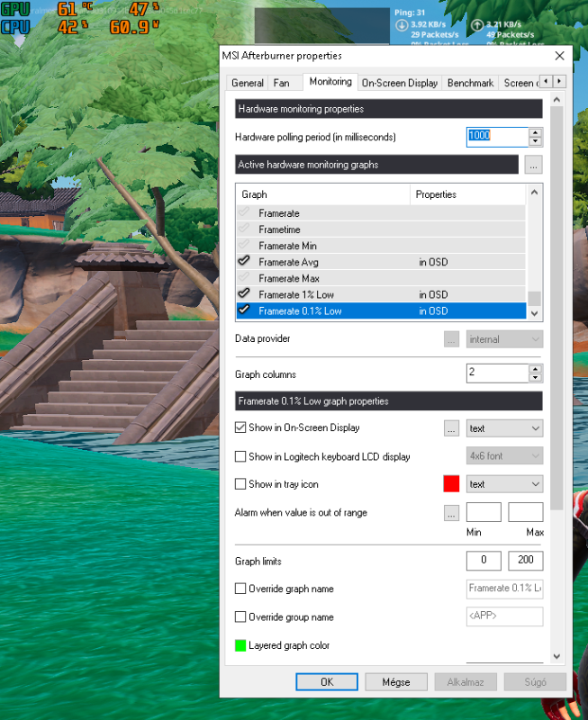Click the Graph column header

point(323,194)
